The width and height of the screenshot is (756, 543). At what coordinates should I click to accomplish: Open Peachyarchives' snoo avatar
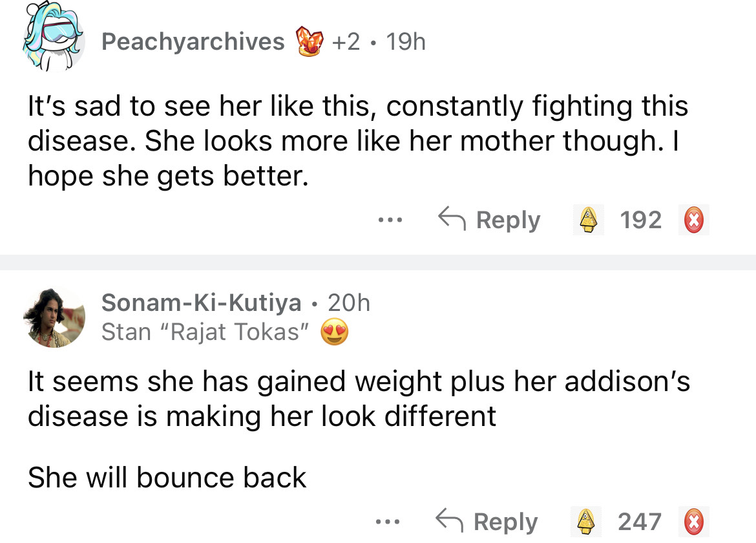[54, 40]
